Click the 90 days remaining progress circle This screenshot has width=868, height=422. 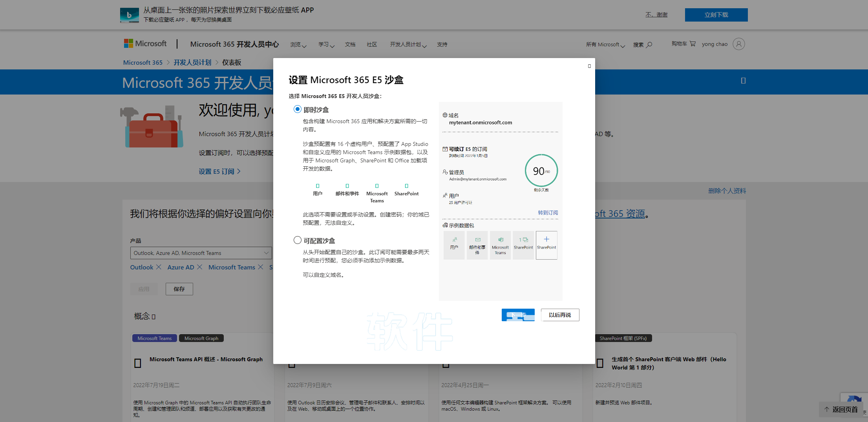point(541,171)
